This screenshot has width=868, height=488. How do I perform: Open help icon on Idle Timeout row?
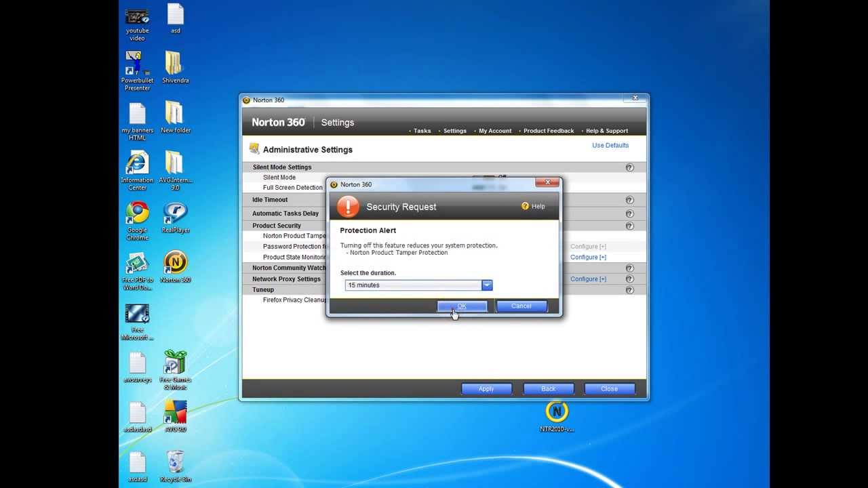pos(629,200)
